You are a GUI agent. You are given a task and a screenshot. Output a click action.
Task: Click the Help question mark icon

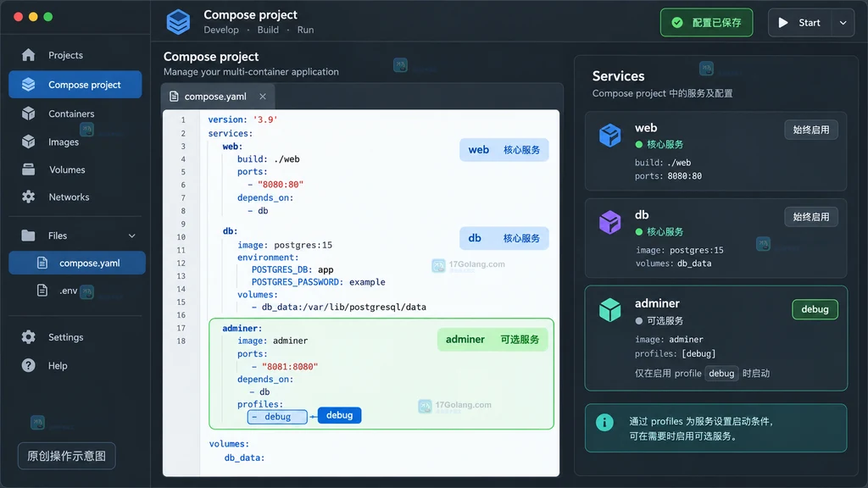(x=28, y=365)
